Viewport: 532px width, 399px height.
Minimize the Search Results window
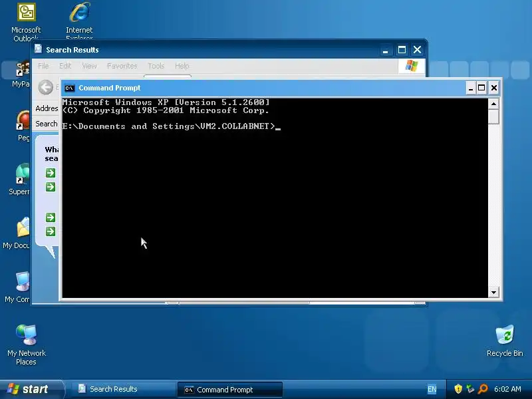pyautogui.click(x=385, y=51)
